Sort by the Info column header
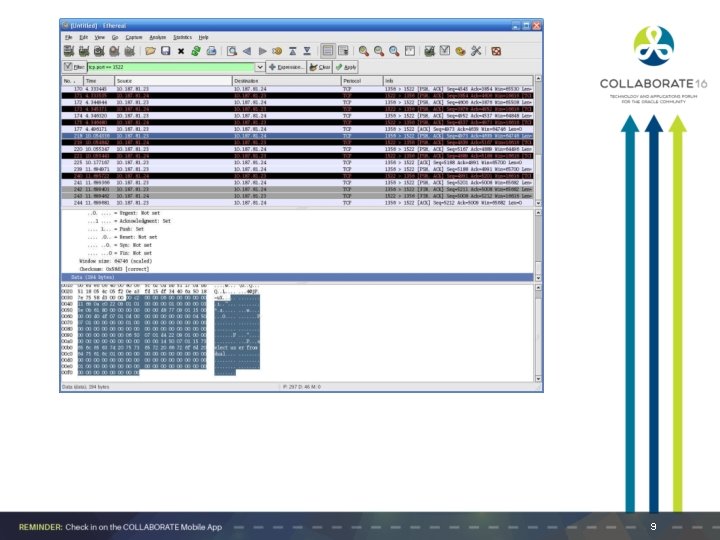Image resolution: width=720 pixels, height=540 pixels. point(458,81)
